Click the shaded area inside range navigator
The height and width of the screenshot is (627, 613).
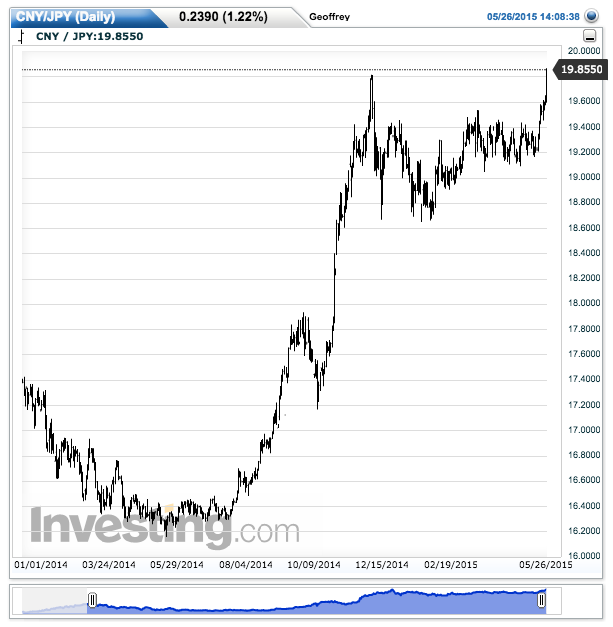point(320,602)
